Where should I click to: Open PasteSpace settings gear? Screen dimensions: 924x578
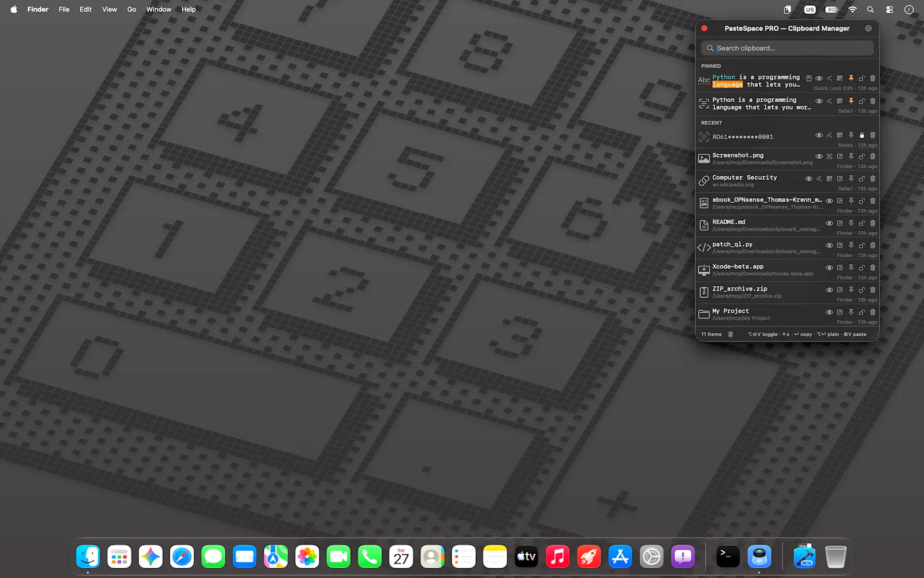(x=868, y=28)
